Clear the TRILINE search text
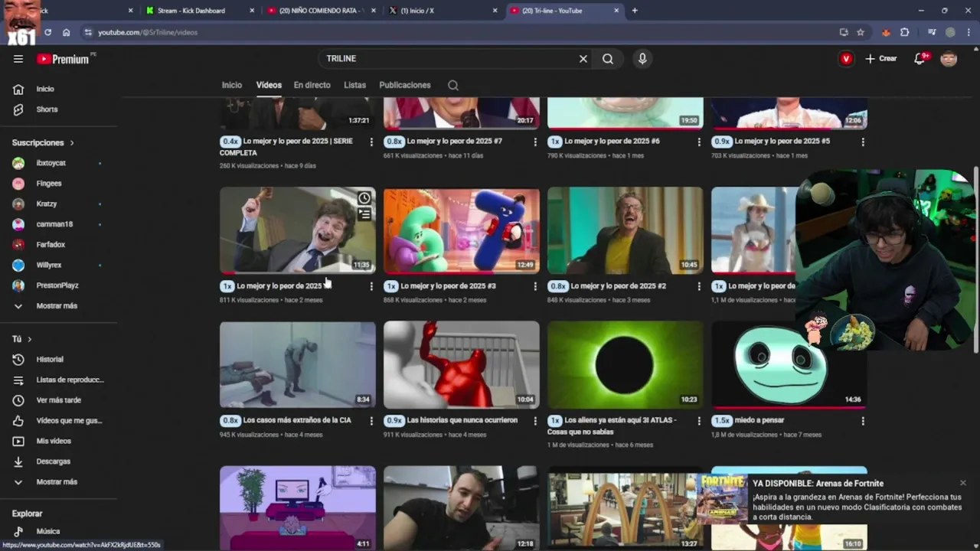 (583, 59)
